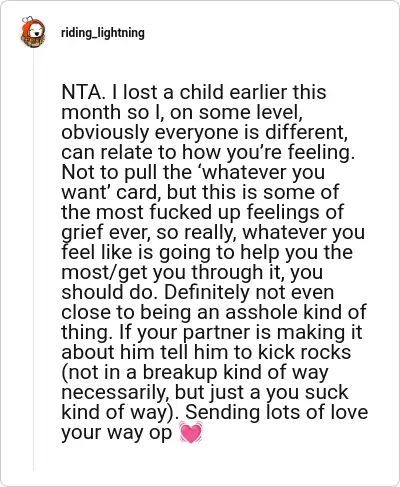Click the text 'your way op'

click(x=117, y=433)
